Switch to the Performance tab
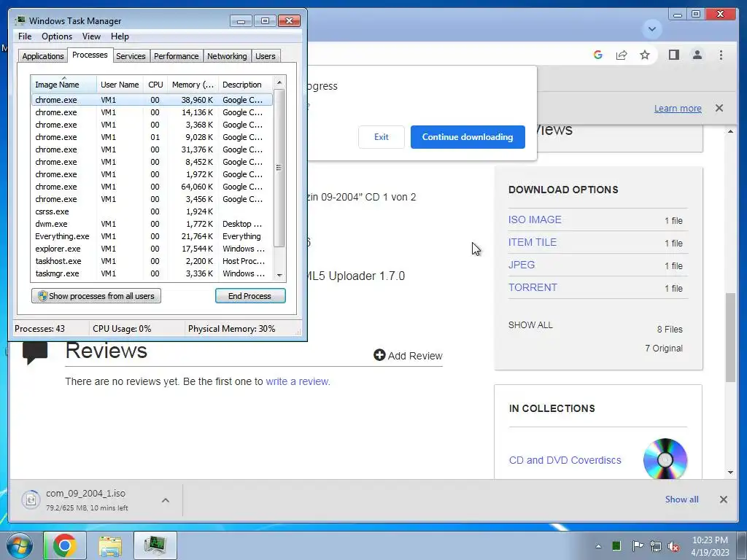 click(x=177, y=56)
